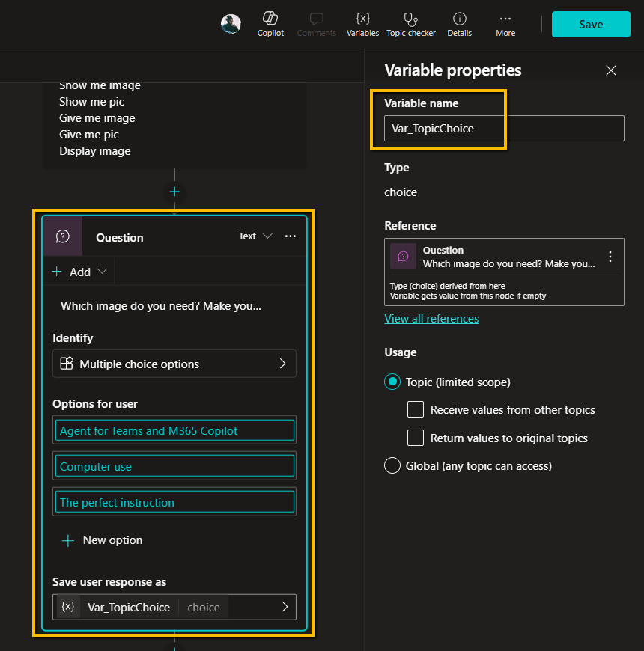Check Return values to original topics
The height and width of the screenshot is (651, 644).
[416, 438]
